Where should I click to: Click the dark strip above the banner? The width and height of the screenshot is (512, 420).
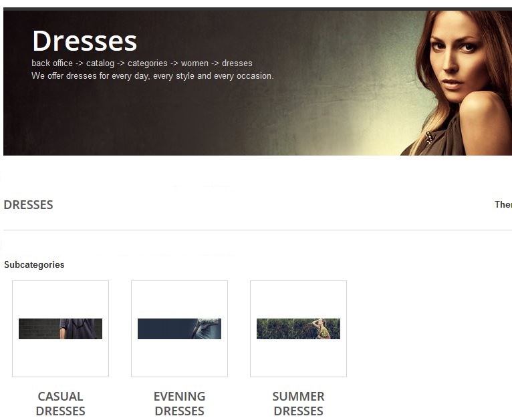[257, 9]
